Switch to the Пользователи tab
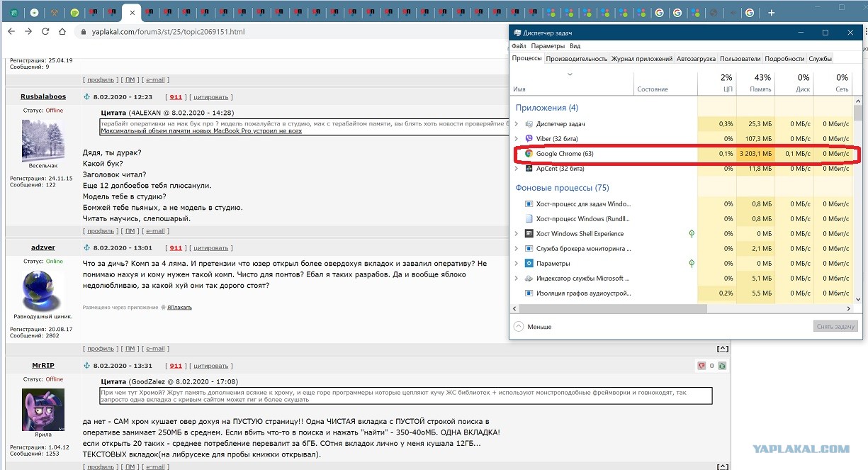This screenshot has height=470, width=868. coord(740,59)
